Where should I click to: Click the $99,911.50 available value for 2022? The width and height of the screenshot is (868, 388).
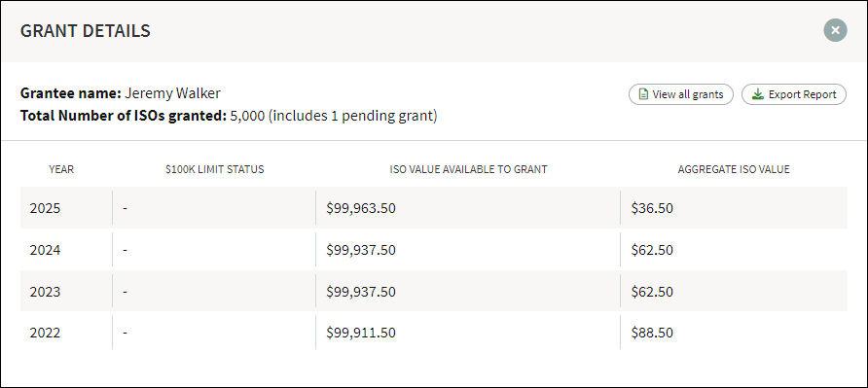pyautogui.click(x=361, y=333)
